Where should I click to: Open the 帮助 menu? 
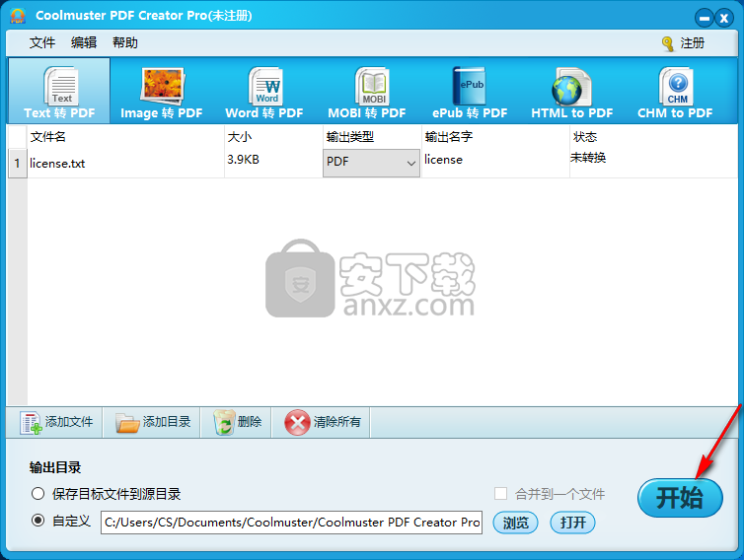(124, 42)
